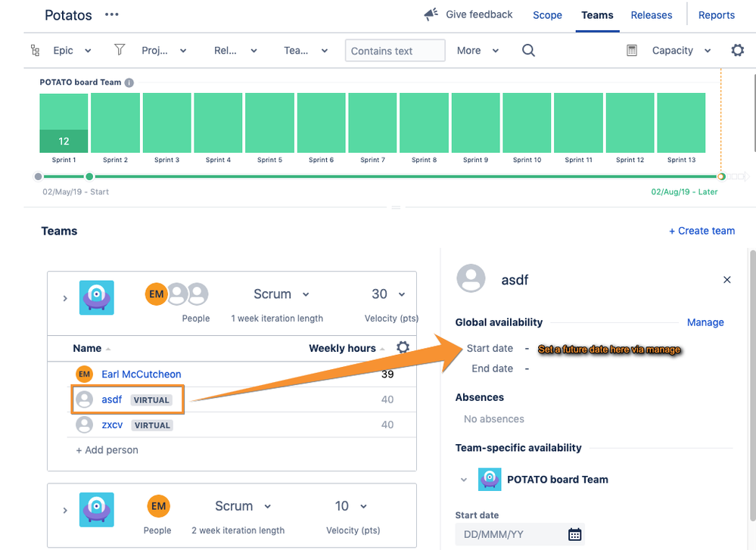756x550 pixels.
Task: Click the Give feedback link
Action: 479,14
